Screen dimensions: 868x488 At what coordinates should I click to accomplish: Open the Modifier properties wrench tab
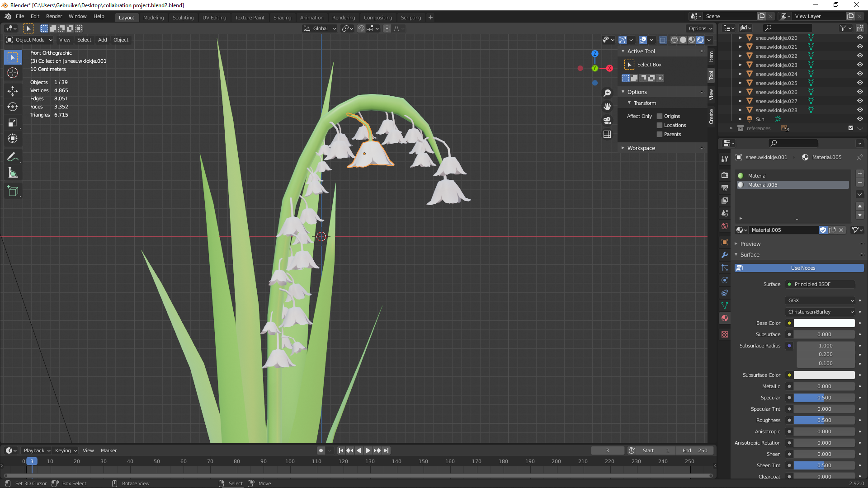point(725,255)
